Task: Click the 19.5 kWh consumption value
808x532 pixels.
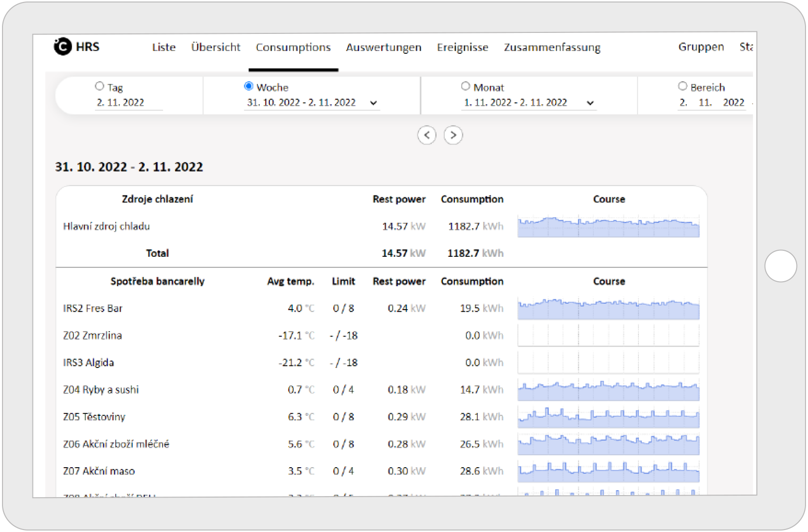Action: (481, 308)
